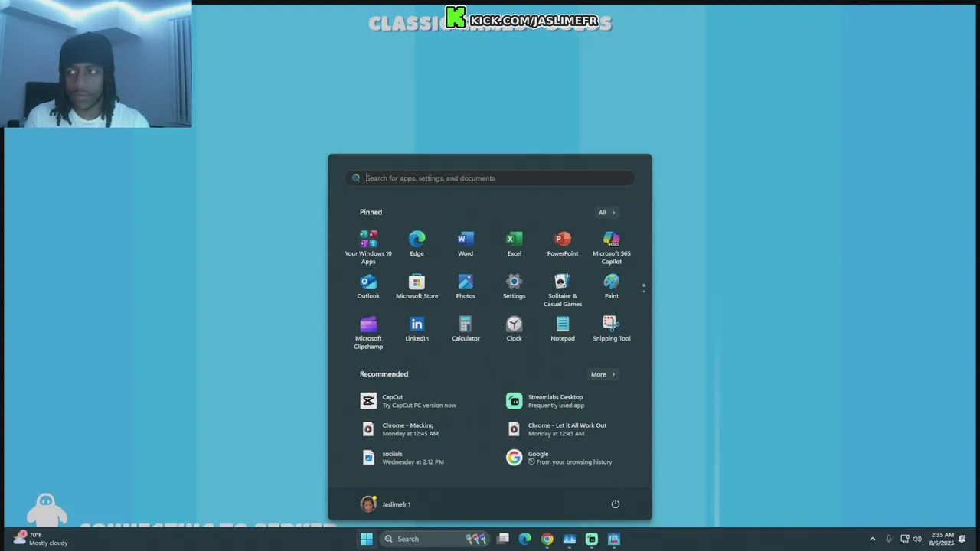Open Google Chrome from the taskbar
Screen dimensions: 980x551
pyautogui.click(x=547, y=539)
